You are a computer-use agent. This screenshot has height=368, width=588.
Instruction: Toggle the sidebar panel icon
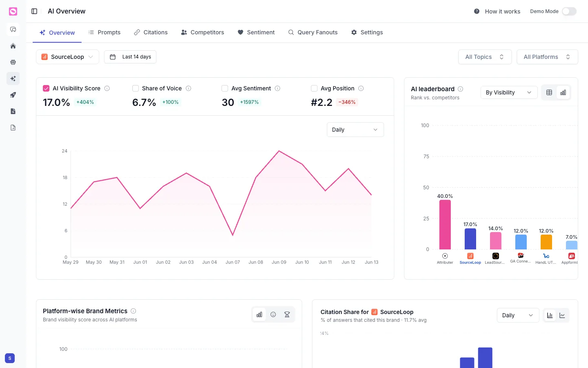[34, 11]
